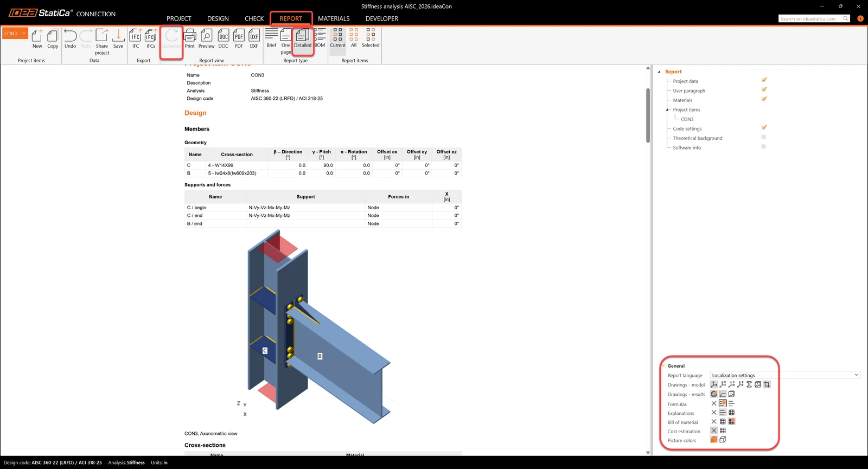Choose the BOM report type
Screen dimensions: 868x469
click(320, 38)
